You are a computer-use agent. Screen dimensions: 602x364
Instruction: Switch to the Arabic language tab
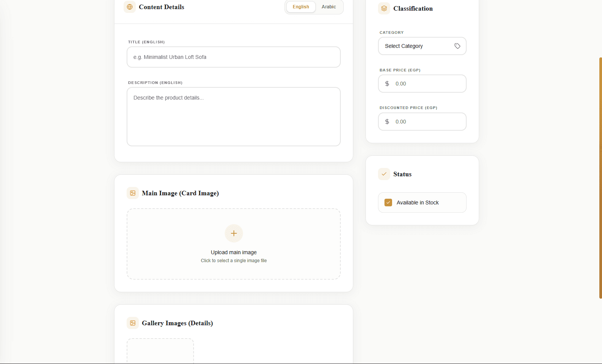pyautogui.click(x=329, y=7)
